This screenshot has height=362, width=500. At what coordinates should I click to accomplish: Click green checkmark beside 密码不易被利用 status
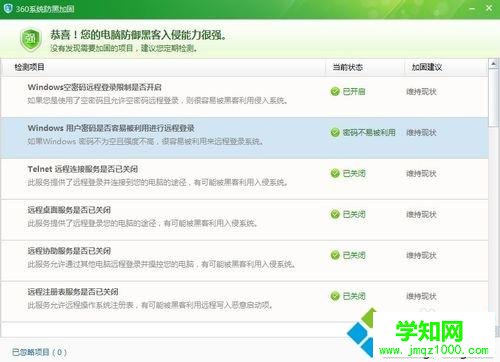pyautogui.click(x=335, y=132)
